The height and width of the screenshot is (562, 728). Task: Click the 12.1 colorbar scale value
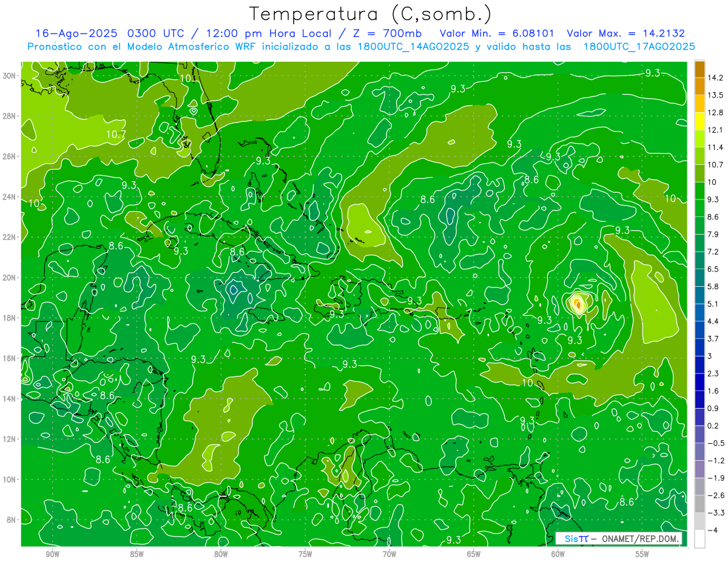(715, 130)
